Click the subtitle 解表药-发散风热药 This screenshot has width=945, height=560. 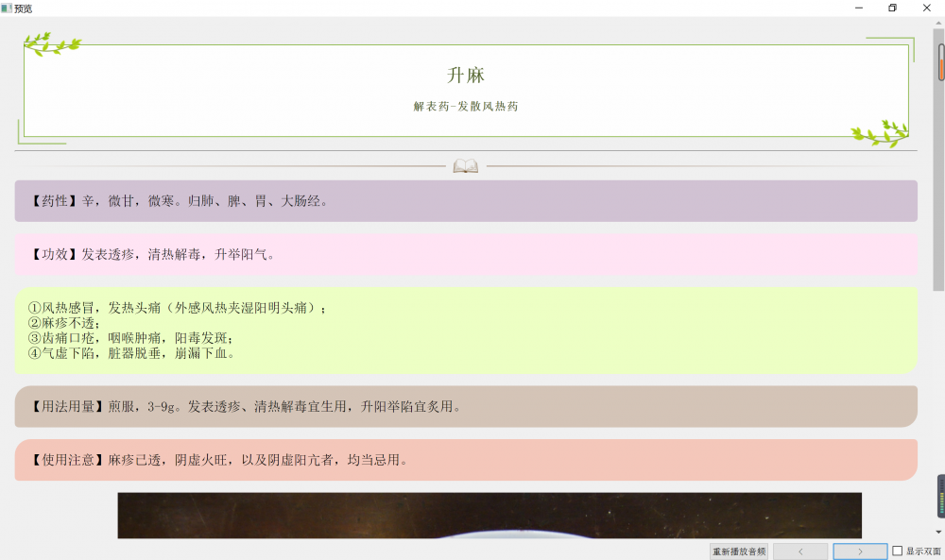pos(465,107)
